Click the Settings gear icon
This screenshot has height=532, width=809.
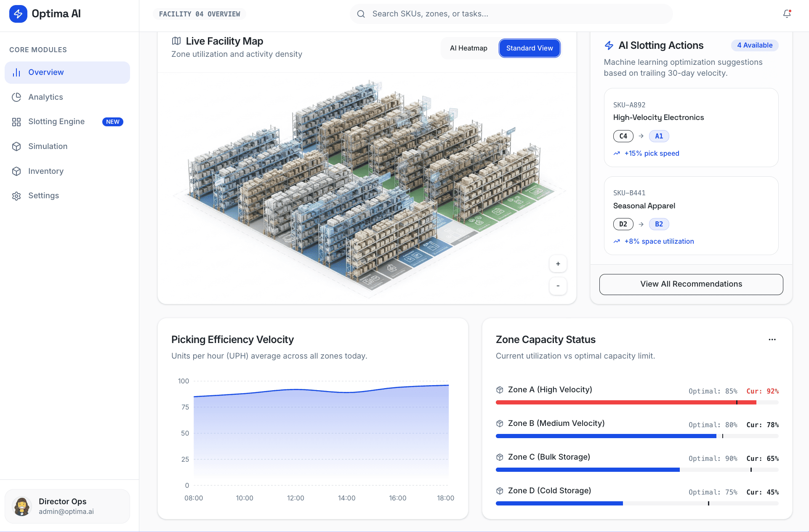(x=16, y=195)
